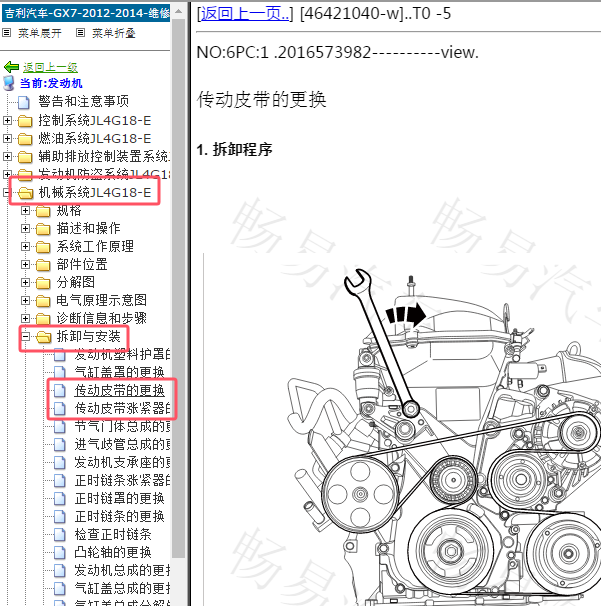Open the 发动机总成的更换 page

pyautogui.click(x=122, y=570)
